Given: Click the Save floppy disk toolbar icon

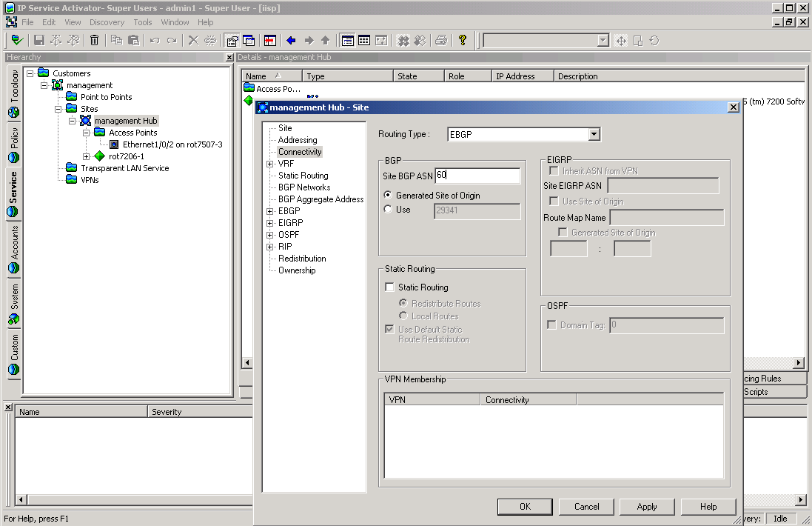Looking at the screenshot, I should (38, 41).
